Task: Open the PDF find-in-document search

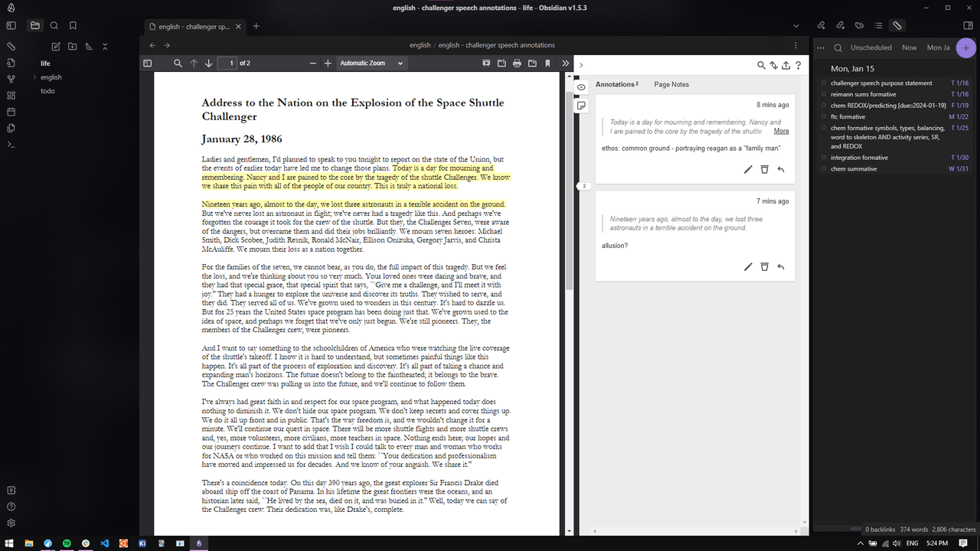Action: point(178,64)
